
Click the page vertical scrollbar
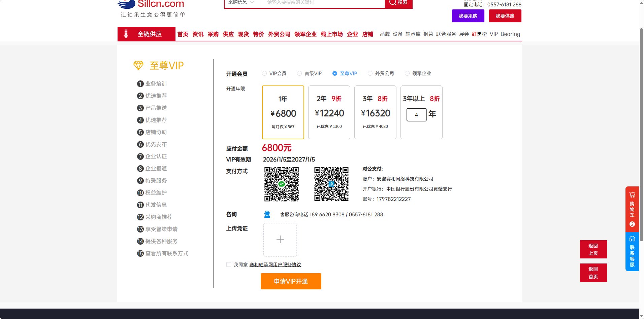point(641,135)
